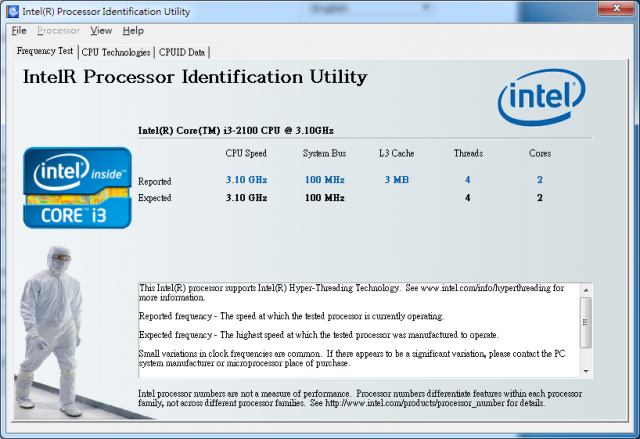Image resolution: width=640 pixels, height=439 pixels.
Task: Click the expected Threads value 4
Action: 468,197
